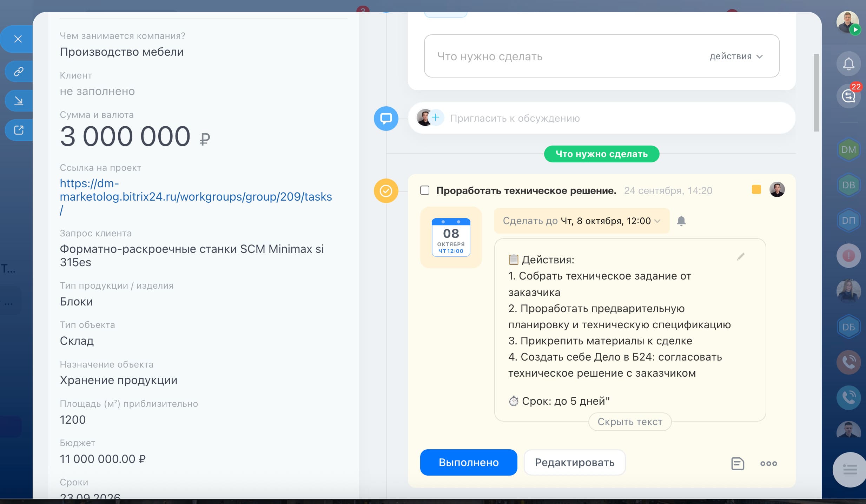This screenshot has height=504, width=866.
Task: Click the Клиент не заполнено value
Action: click(x=97, y=91)
